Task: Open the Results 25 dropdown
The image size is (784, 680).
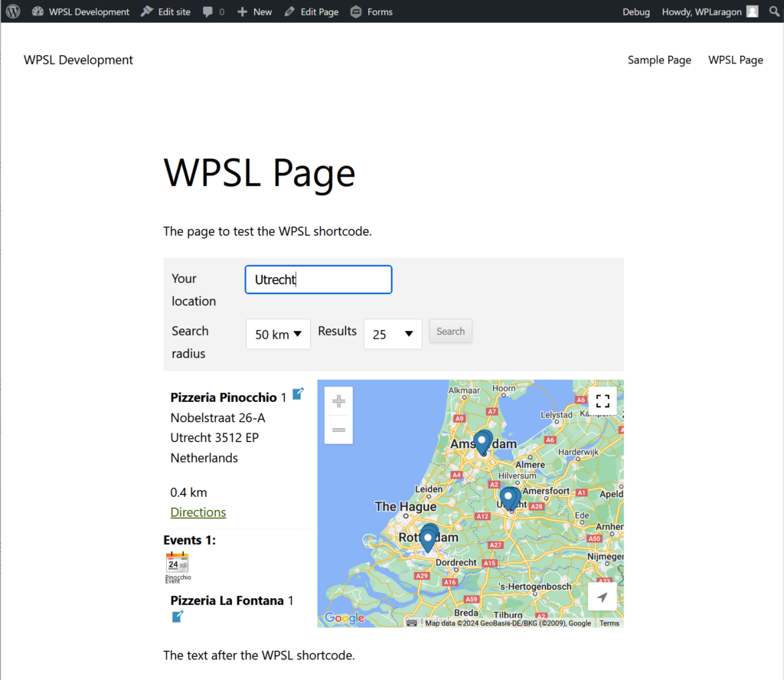Action: point(393,334)
